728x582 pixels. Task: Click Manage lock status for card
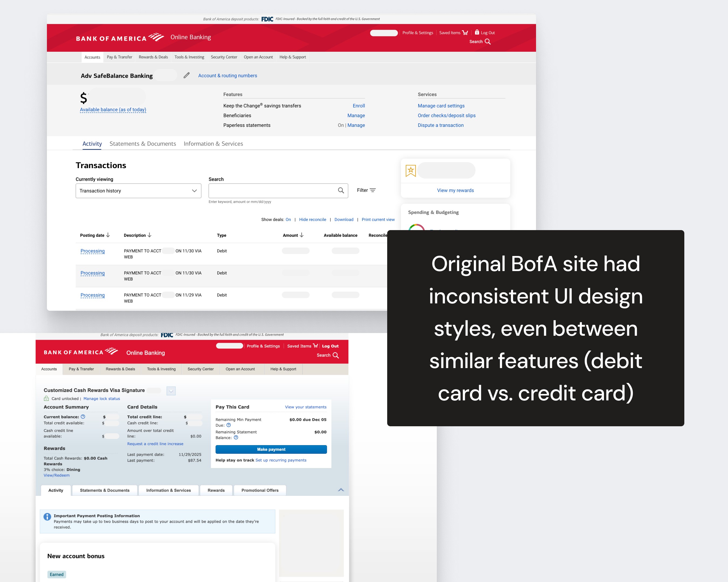102,399
